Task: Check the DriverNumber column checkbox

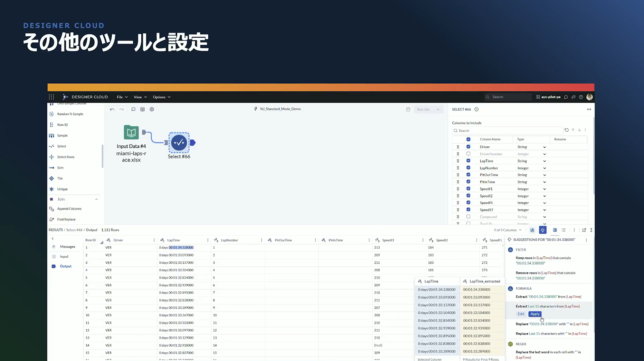Action: (x=468, y=154)
